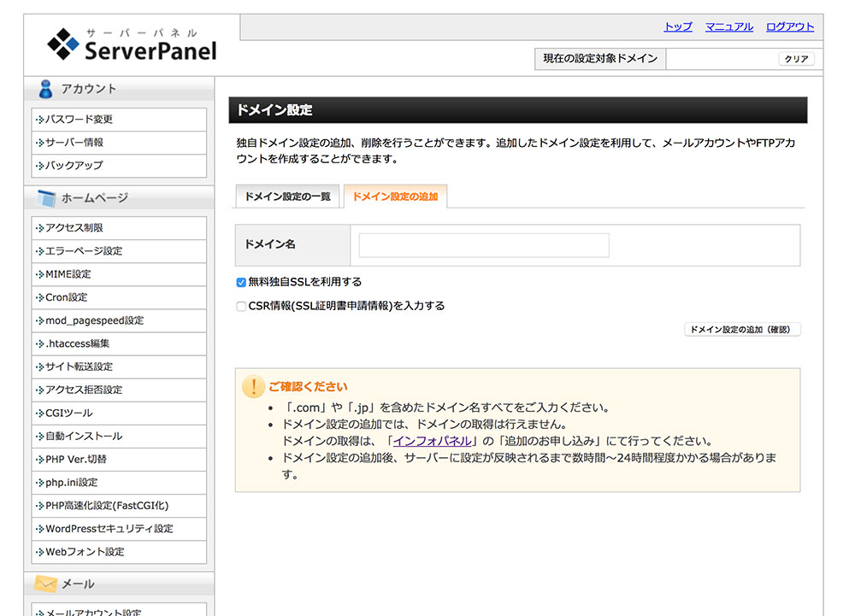Open CGIツール menu item

tap(119, 414)
